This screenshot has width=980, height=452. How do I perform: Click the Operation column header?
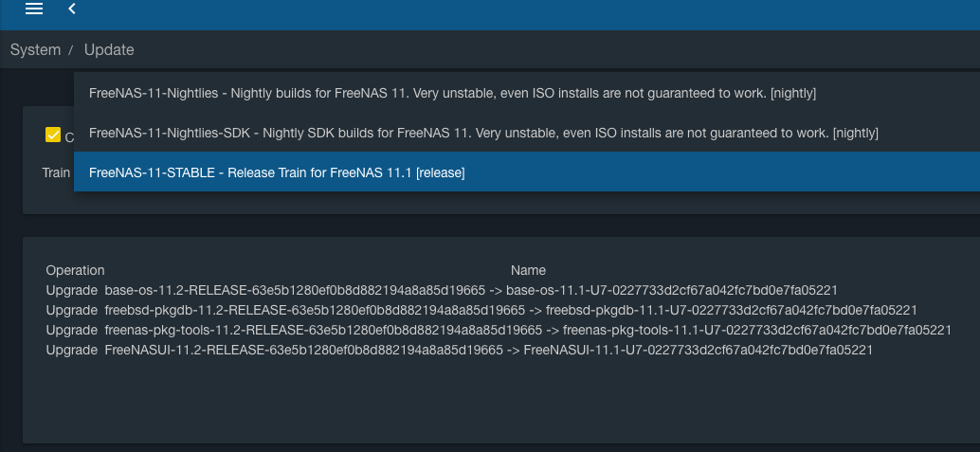(x=75, y=270)
